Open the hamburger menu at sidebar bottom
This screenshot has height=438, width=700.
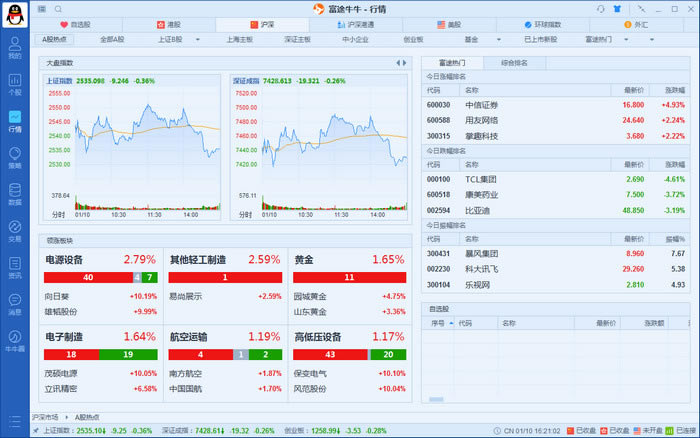tap(15, 421)
